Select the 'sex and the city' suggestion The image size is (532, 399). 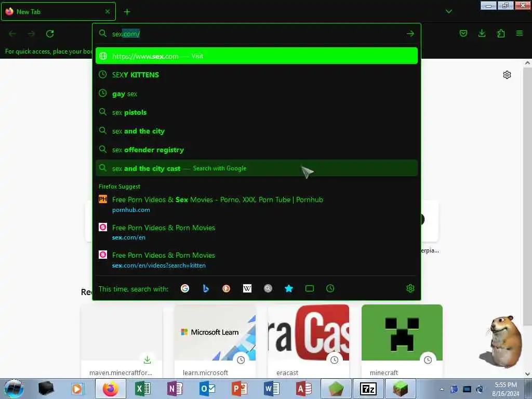click(x=257, y=131)
